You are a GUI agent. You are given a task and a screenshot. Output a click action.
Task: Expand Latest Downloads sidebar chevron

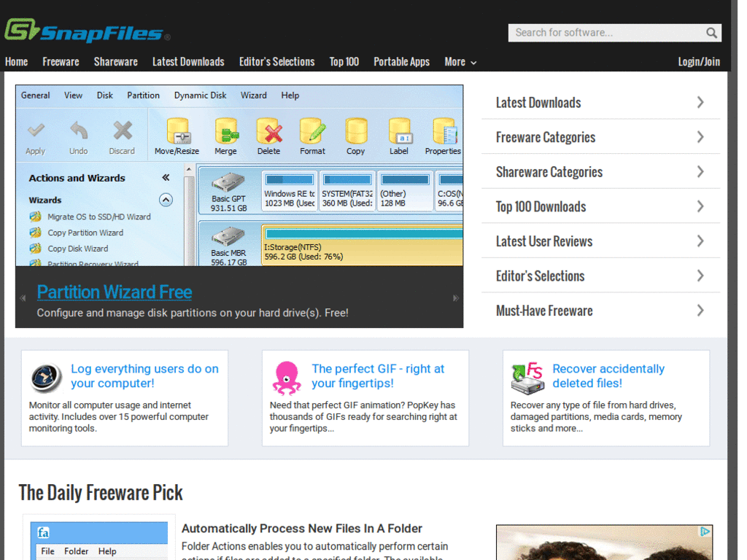[700, 102]
